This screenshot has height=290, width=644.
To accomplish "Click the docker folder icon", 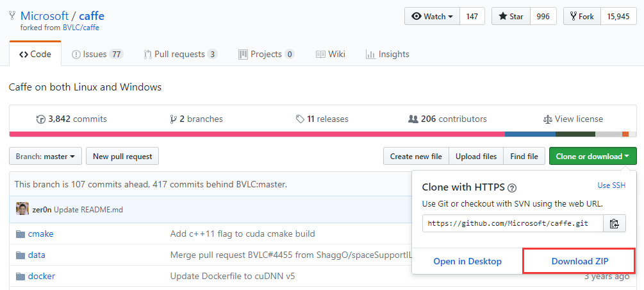I will (x=20, y=277).
